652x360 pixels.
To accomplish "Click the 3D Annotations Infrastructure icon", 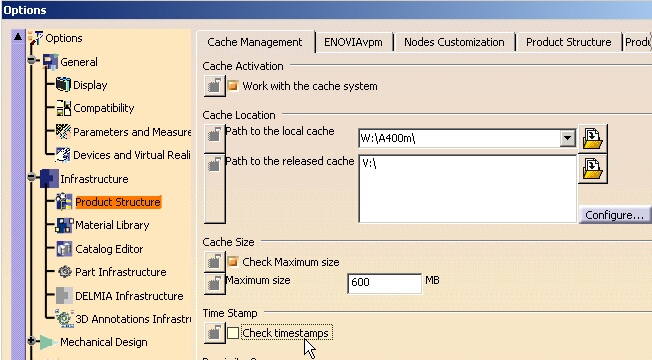I will pos(64,318).
